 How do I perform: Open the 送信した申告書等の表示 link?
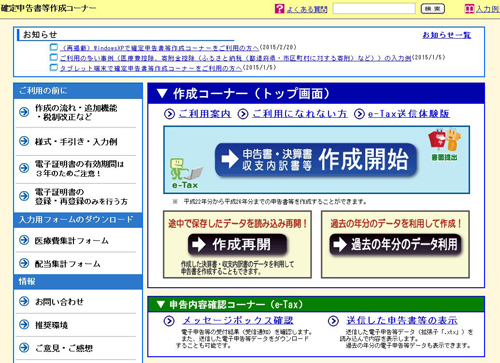(x=402, y=320)
